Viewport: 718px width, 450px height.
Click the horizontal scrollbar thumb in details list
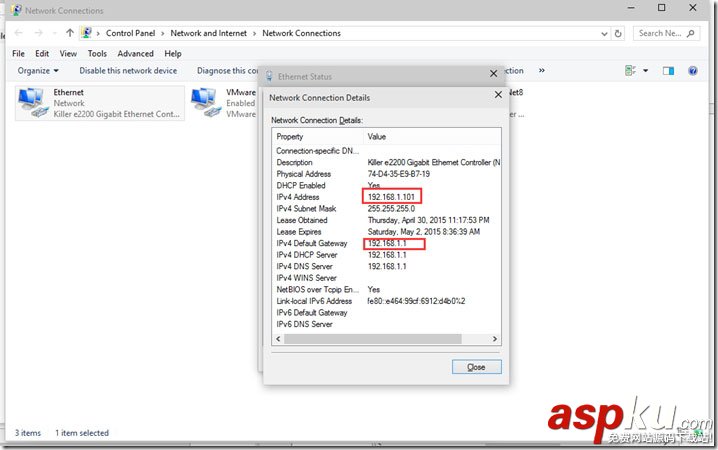[x=372, y=339]
